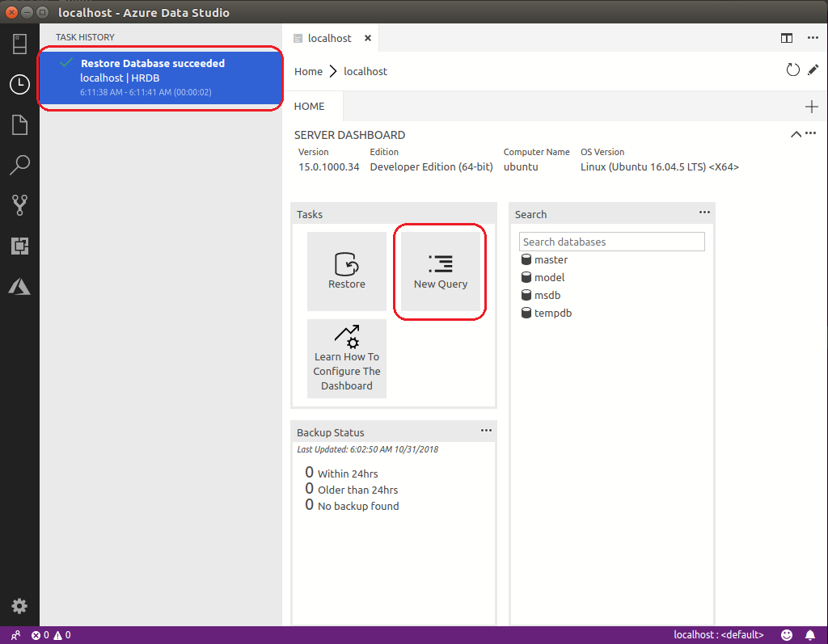Click the version number 15.0.1000.34

point(329,166)
